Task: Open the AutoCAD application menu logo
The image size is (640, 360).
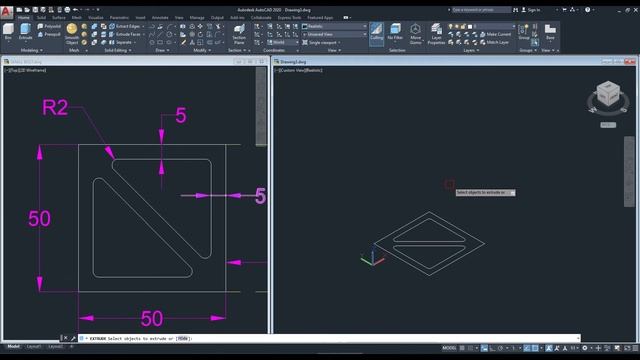Action: point(7,12)
